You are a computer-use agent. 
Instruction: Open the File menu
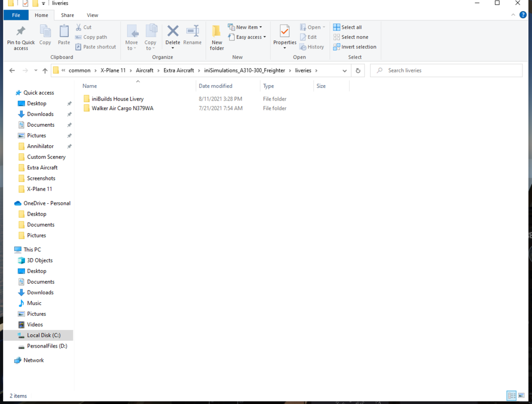pyautogui.click(x=16, y=15)
